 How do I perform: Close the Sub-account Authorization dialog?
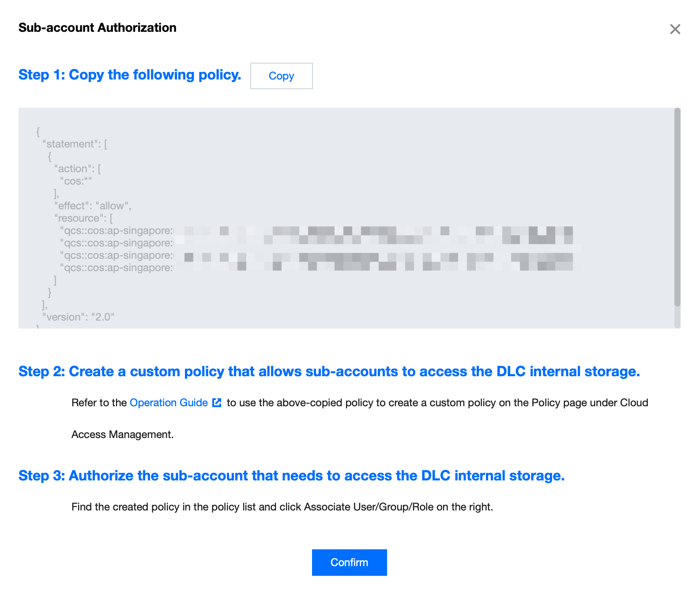coord(675,29)
